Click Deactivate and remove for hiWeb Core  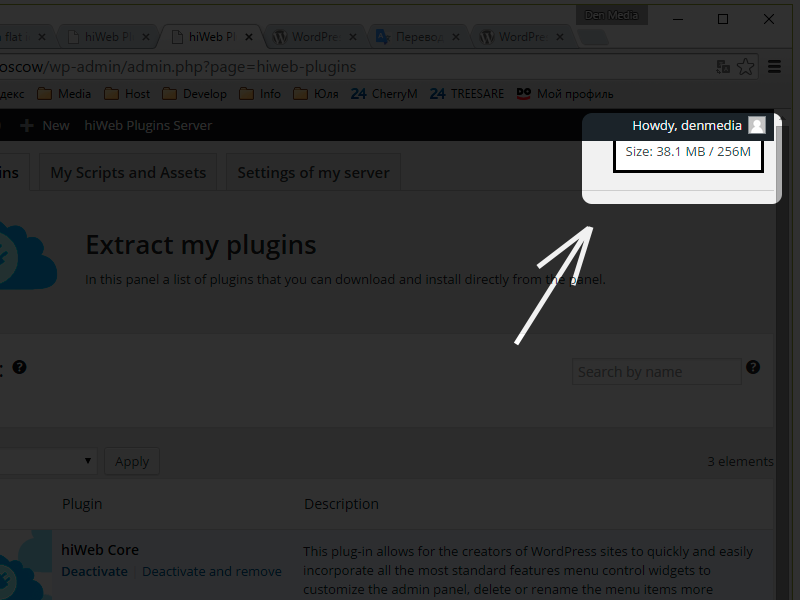click(212, 571)
